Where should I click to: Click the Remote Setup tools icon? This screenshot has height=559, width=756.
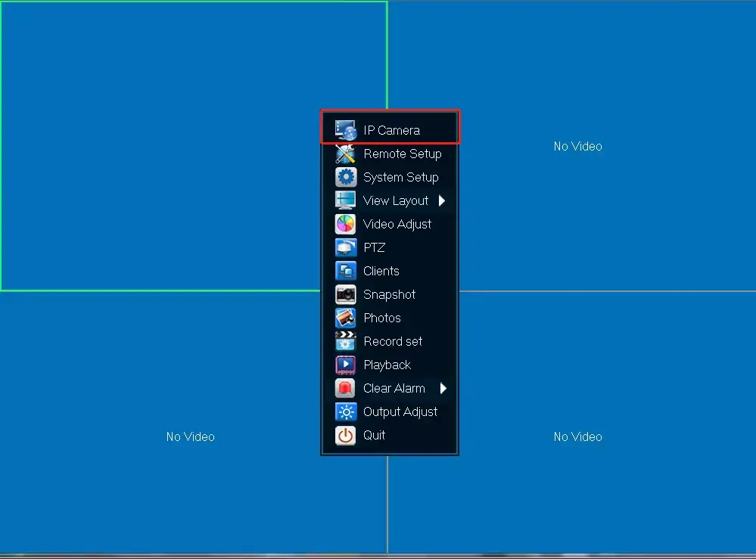click(x=346, y=154)
